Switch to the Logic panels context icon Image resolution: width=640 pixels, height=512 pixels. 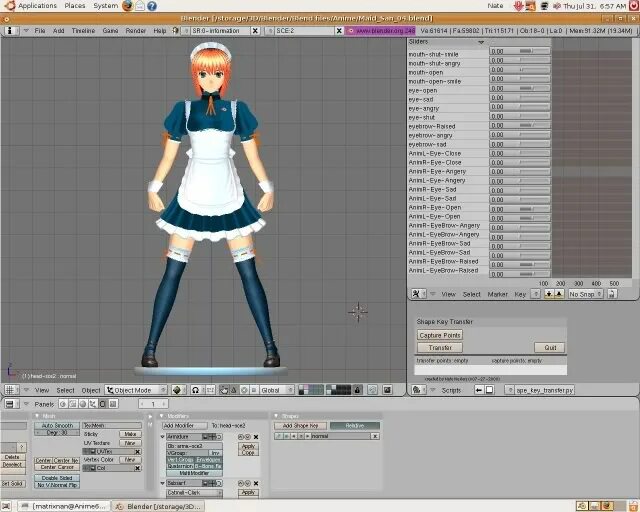pyautogui.click(x=63, y=404)
